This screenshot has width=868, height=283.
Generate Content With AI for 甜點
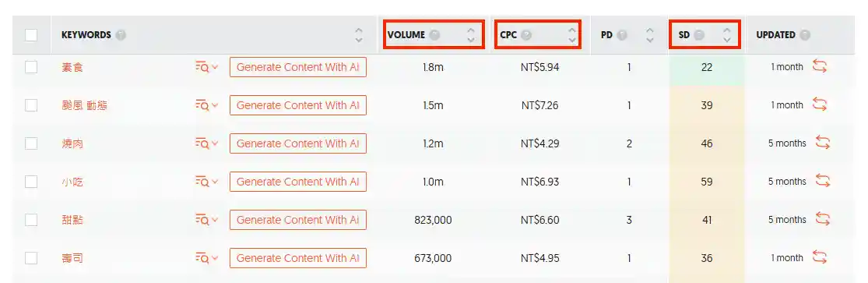(x=298, y=220)
